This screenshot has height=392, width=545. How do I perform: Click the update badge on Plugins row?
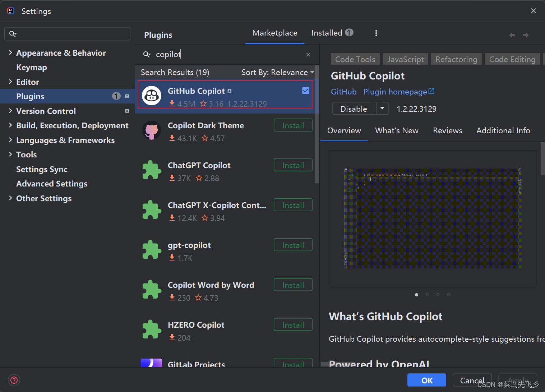pyautogui.click(x=116, y=96)
